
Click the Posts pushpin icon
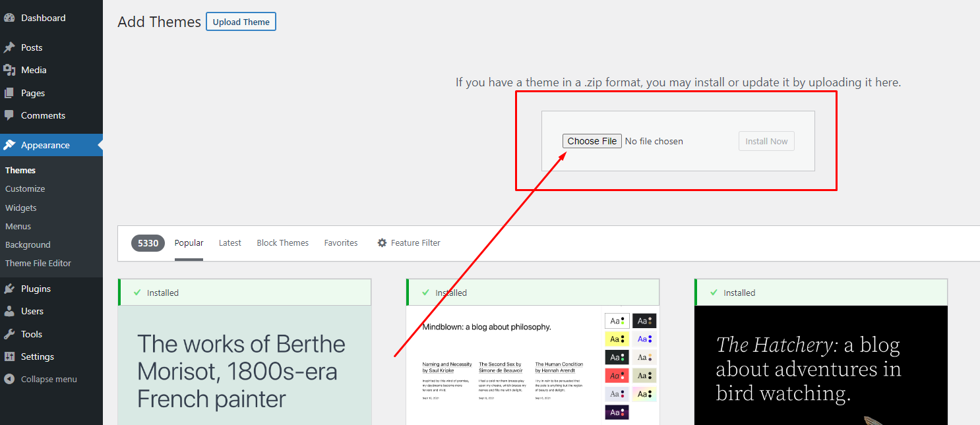tap(9, 47)
